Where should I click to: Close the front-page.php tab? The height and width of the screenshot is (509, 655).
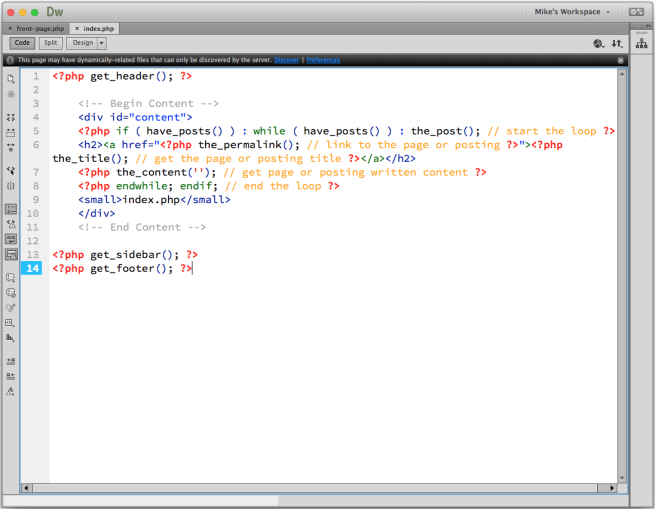[x=10, y=28]
